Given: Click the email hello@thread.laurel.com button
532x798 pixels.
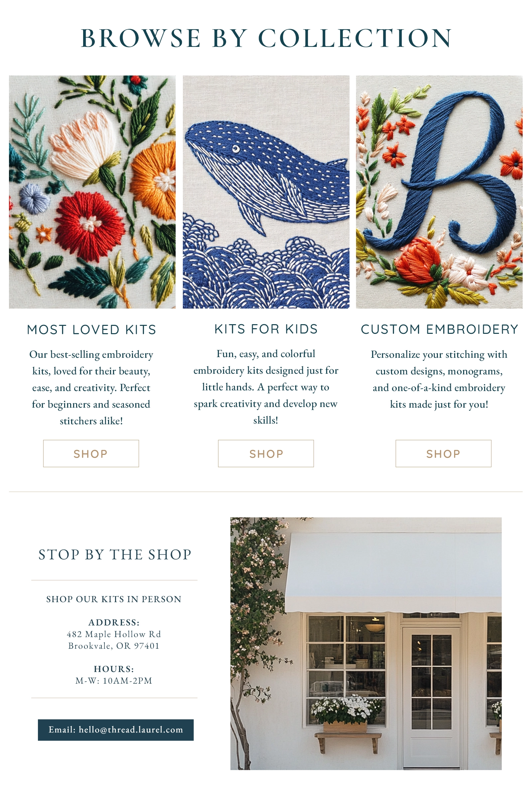Looking at the screenshot, I should 116,730.
